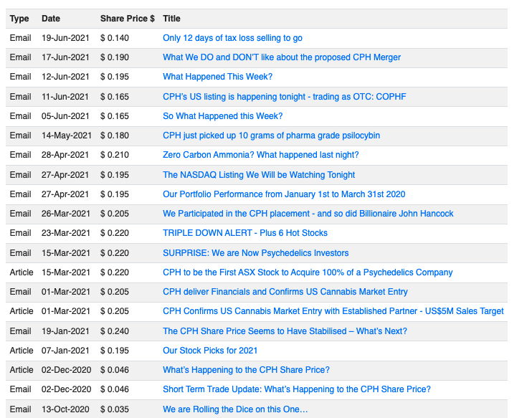Viewport: 532px width, 418px height.
Task: Click 'Article' type in 07-Jan-2021 row
Action: coord(22,350)
